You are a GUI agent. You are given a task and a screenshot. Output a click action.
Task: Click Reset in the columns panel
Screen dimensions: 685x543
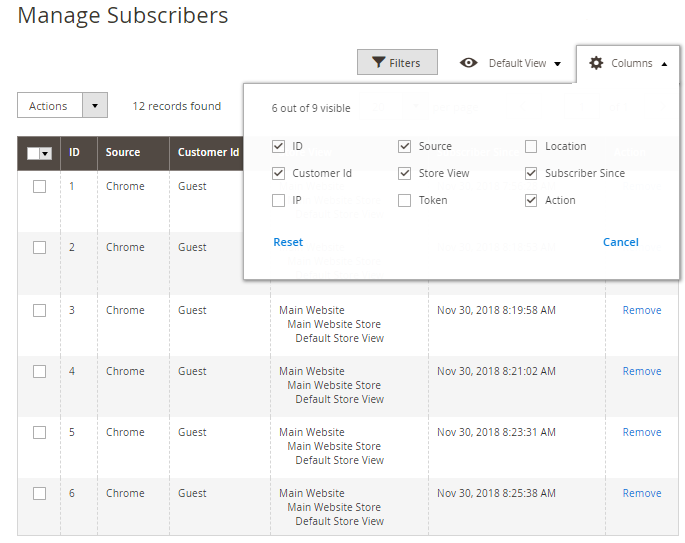pyautogui.click(x=288, y=242)
